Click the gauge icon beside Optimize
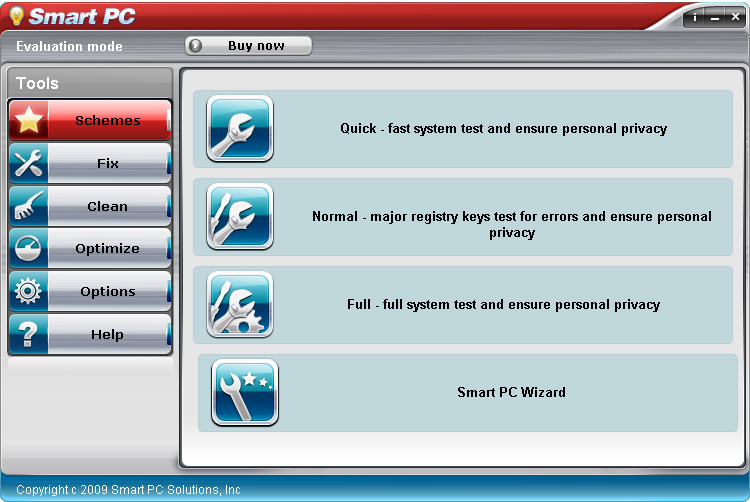Viewport: 750px width, 502px height. point(29,248)
